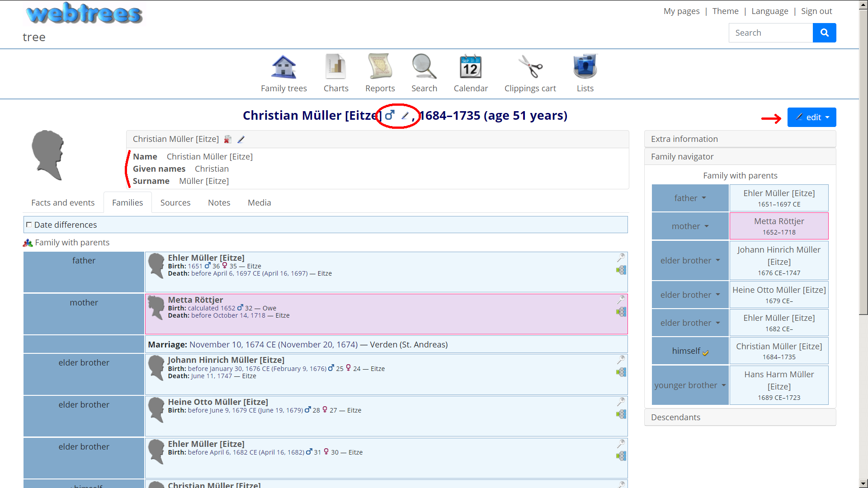Open the blue edit dropdown button
This screenshot has width=868, height=488.
tap(811, 117)
